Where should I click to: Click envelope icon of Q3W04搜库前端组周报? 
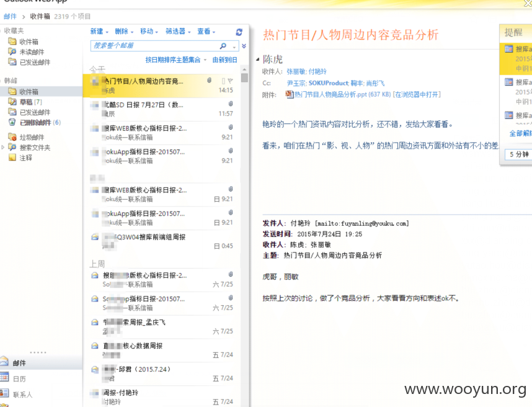(x=95, y=237)
